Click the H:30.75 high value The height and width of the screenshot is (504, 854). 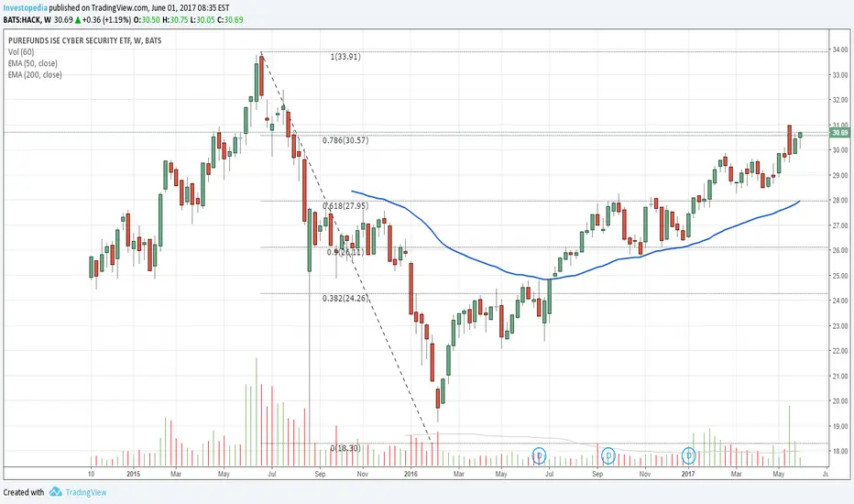(175, 20)
